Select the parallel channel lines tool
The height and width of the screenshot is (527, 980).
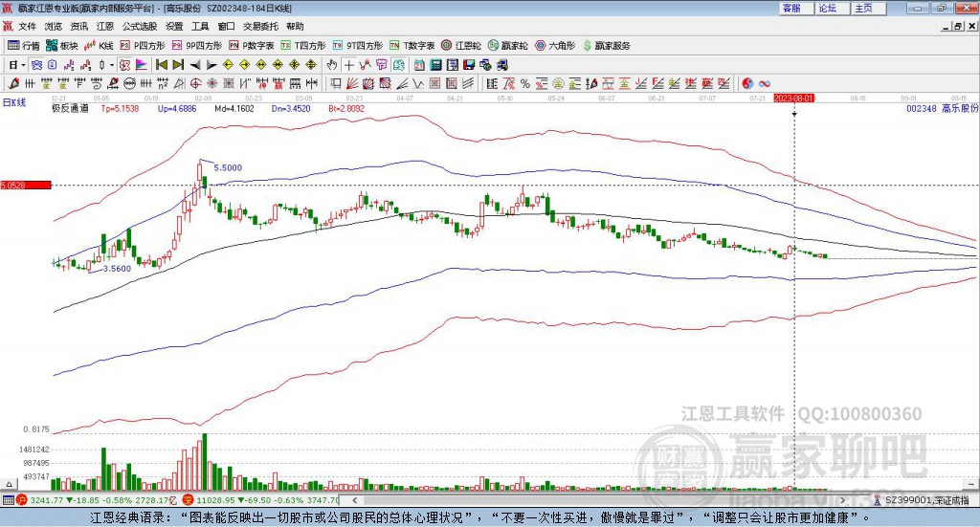coord(468,83)
